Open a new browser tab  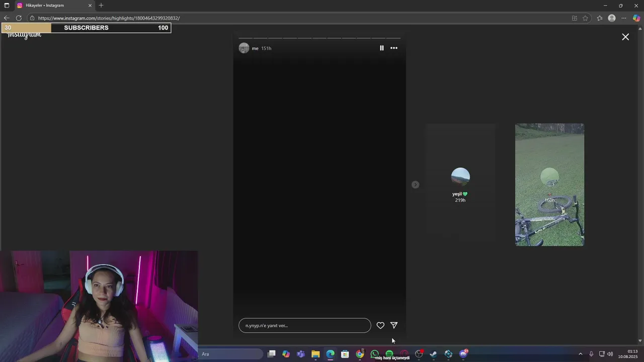point(101,6)
